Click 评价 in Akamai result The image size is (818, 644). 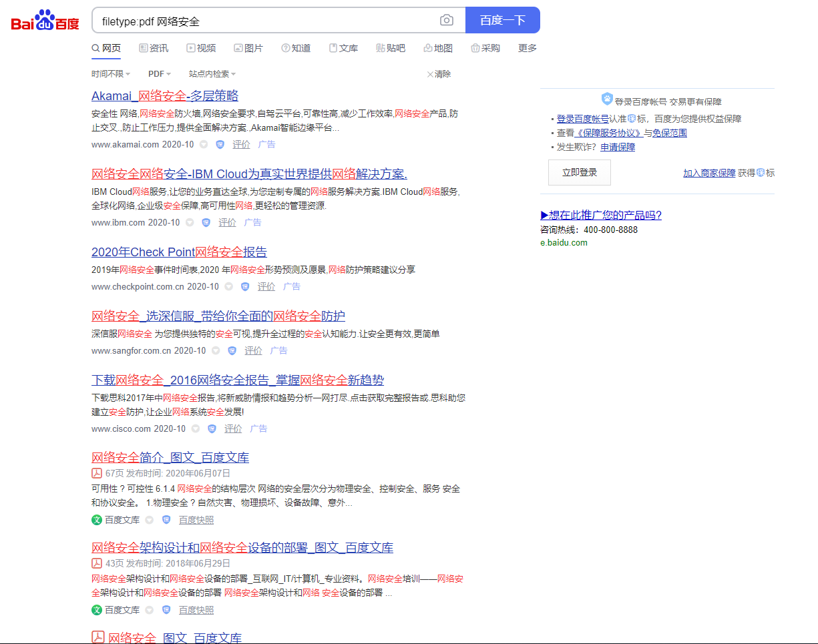tap(241, 144)
